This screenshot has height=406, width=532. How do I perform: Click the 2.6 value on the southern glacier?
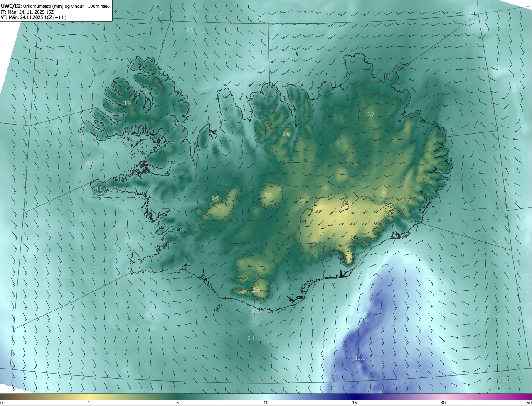pyautogui.click(x=256, y=290)
